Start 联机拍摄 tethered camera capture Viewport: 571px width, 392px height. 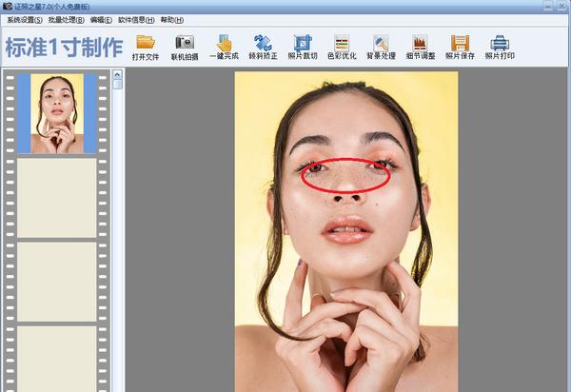point(184,46)
